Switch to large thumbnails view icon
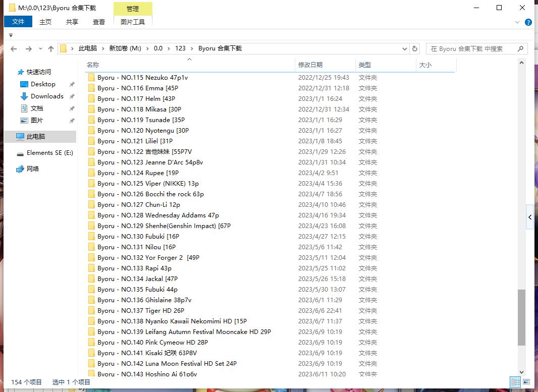 pyautogui.click(x=526, y=382)
